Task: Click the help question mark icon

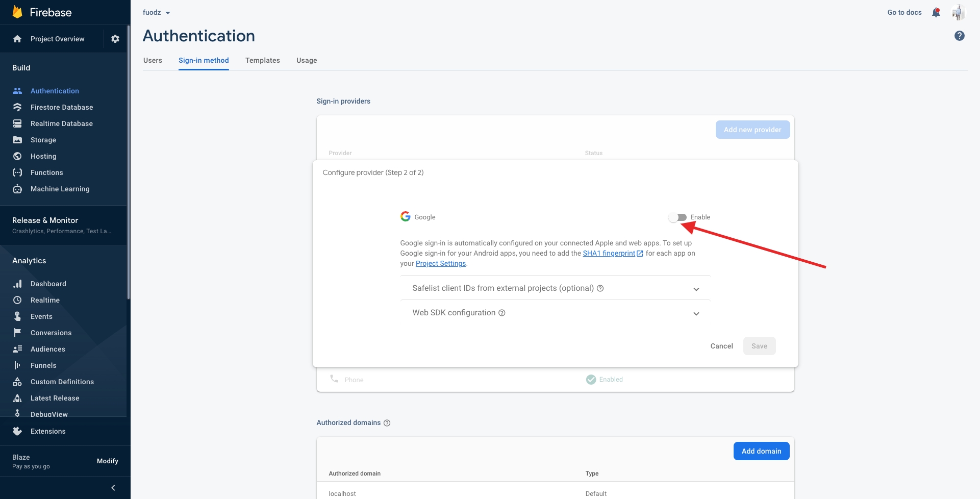Action: [959, 36]
